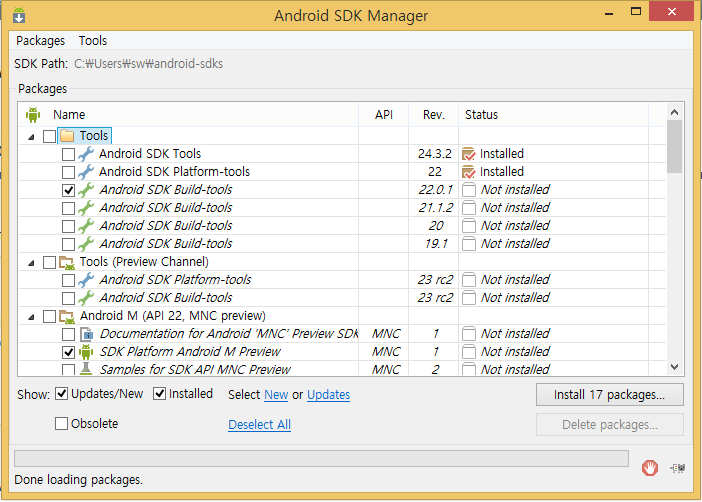Collapse the Android M (API 22) group
This screenshot has width=702, height=502.
coord(31,317)
